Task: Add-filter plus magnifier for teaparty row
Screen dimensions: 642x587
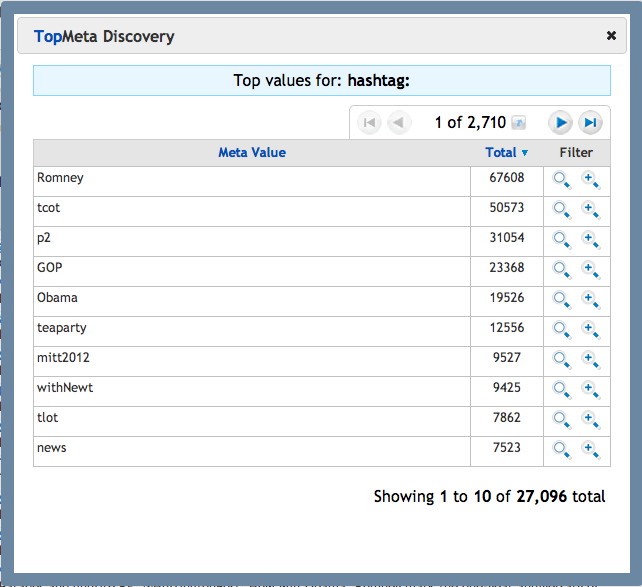Action: (591, 330)
